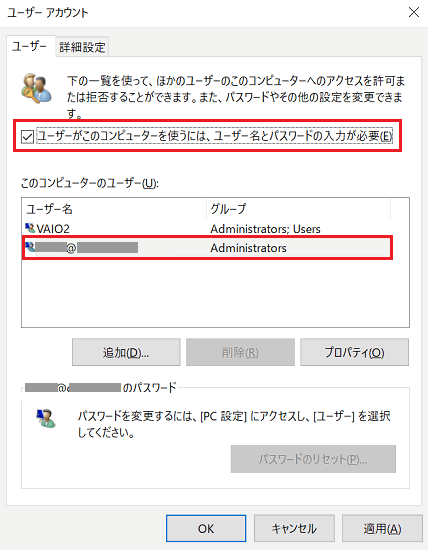Screen dimensions: 428x550
Task: Select the ユーザー tab
Action: tap(30, 46)
